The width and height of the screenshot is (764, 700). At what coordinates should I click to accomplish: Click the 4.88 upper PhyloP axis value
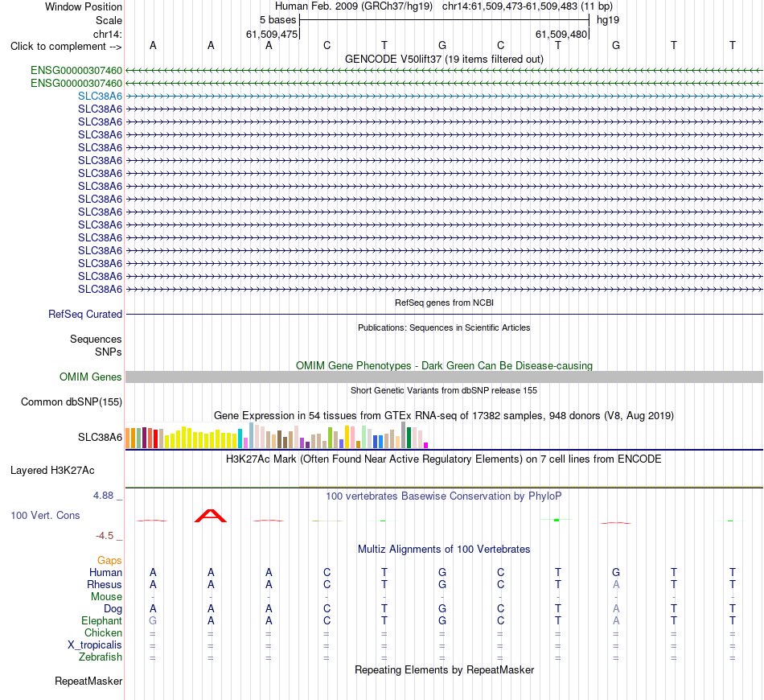[x=103, y=496]
